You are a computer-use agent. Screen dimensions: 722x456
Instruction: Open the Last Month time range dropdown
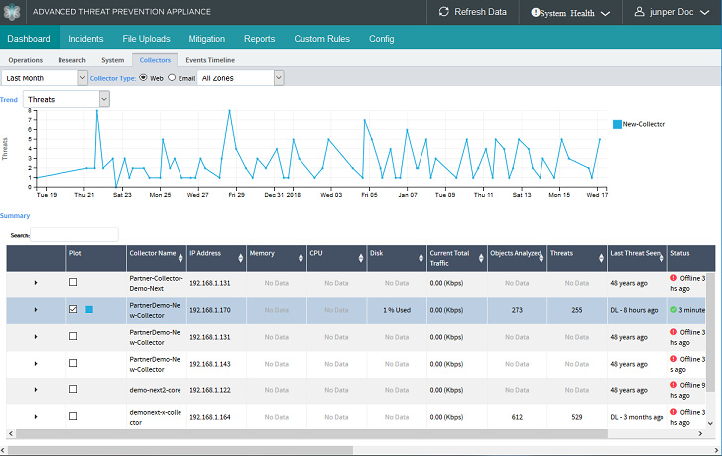point(44,77)
